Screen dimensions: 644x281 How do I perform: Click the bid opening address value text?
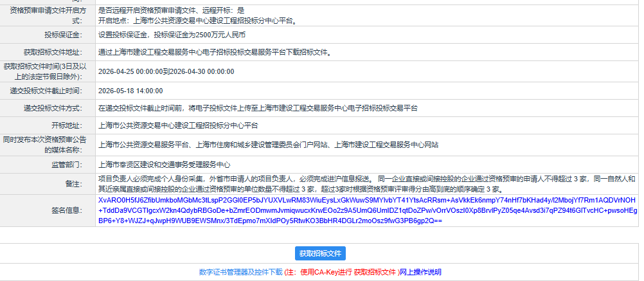(177, 125)
